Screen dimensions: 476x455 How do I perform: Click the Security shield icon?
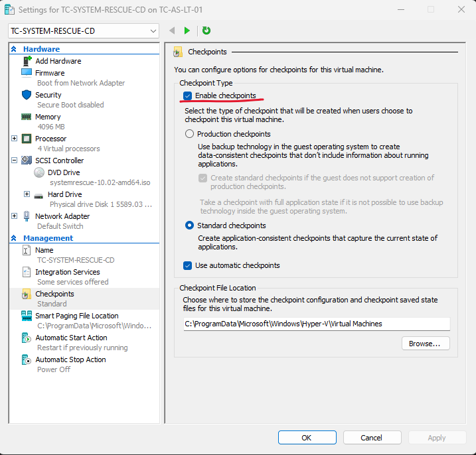coord(27,95)
